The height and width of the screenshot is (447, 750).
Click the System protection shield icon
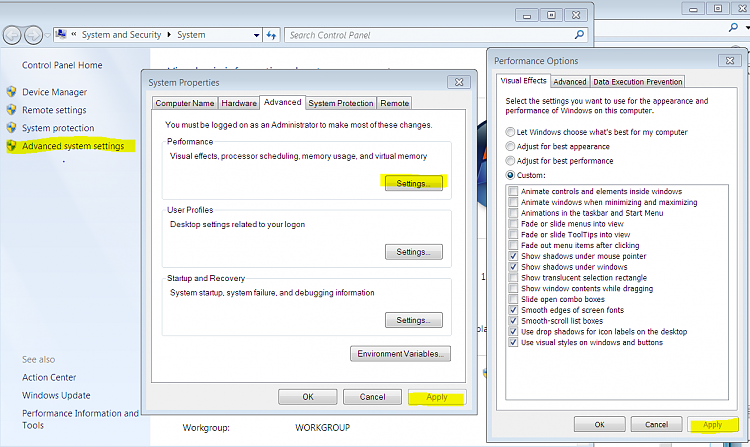click(x=12, y=128)
